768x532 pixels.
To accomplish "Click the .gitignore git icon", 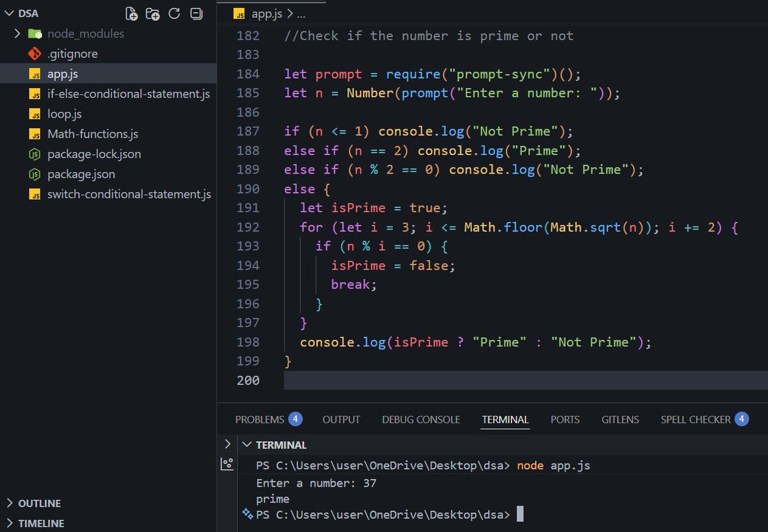I will (35, 54).
